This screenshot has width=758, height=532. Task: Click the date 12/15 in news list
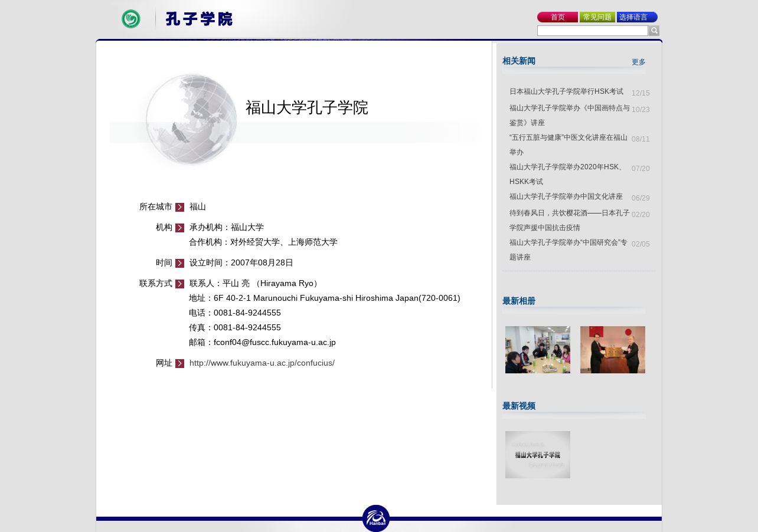[641, 93]
